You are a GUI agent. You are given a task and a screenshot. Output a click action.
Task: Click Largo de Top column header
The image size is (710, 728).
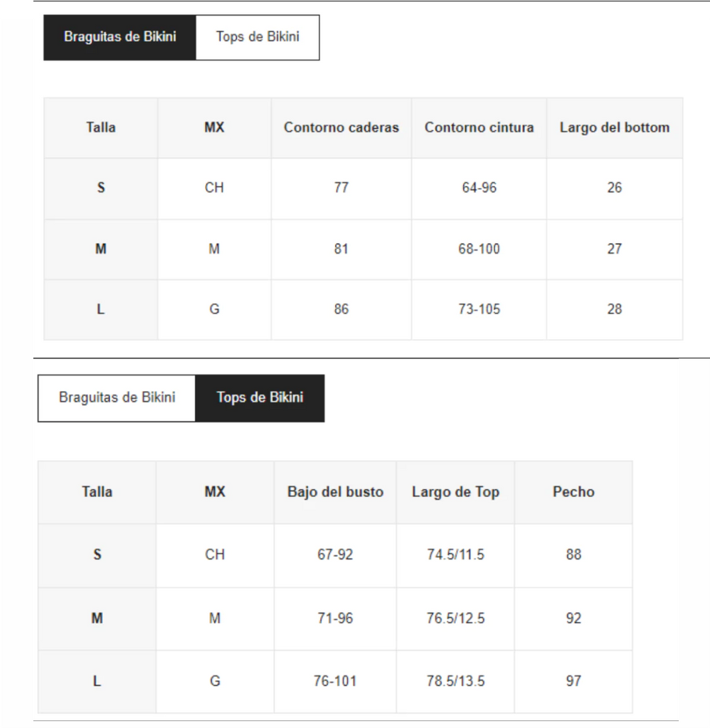[455, 492]
